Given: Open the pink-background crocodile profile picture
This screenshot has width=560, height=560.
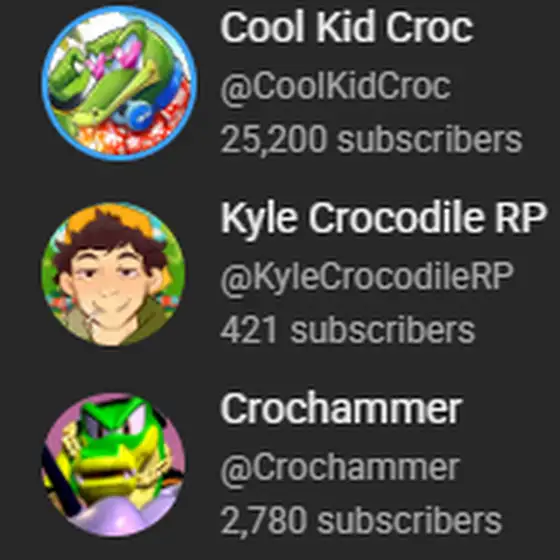Looking at the screenshot, I should [x=113, y=465].
